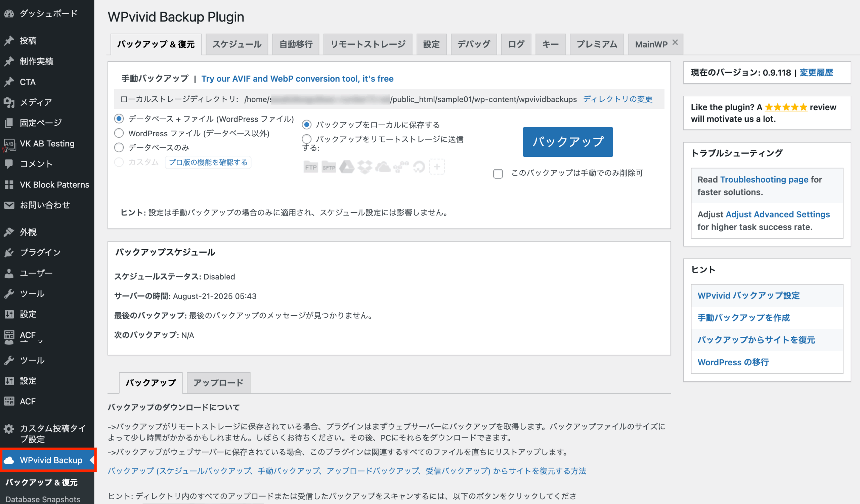Image resolution: width=860 pixels, height=504 pixels.
Task: Click the five-star review rating
Action: point(786,107)
